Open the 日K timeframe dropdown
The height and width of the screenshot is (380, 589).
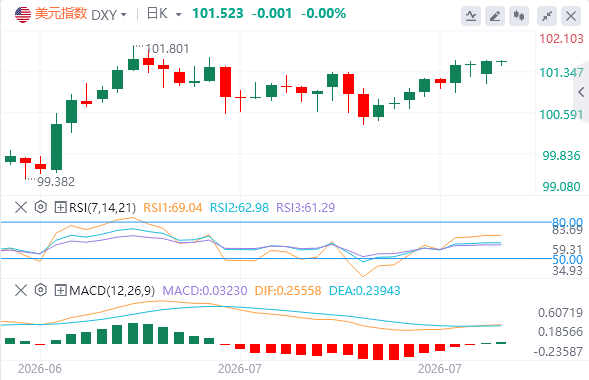click(x=164, y=14)
